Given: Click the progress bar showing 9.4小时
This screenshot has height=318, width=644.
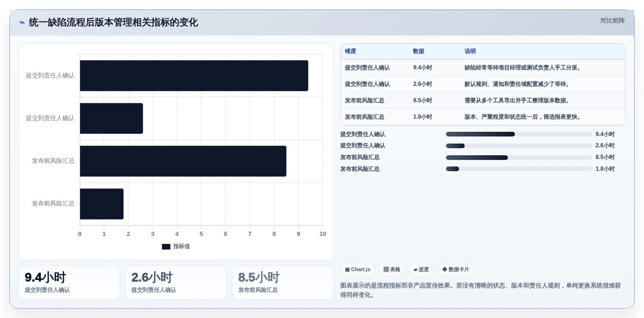Looking at the screenshot, I should [519, 134].
